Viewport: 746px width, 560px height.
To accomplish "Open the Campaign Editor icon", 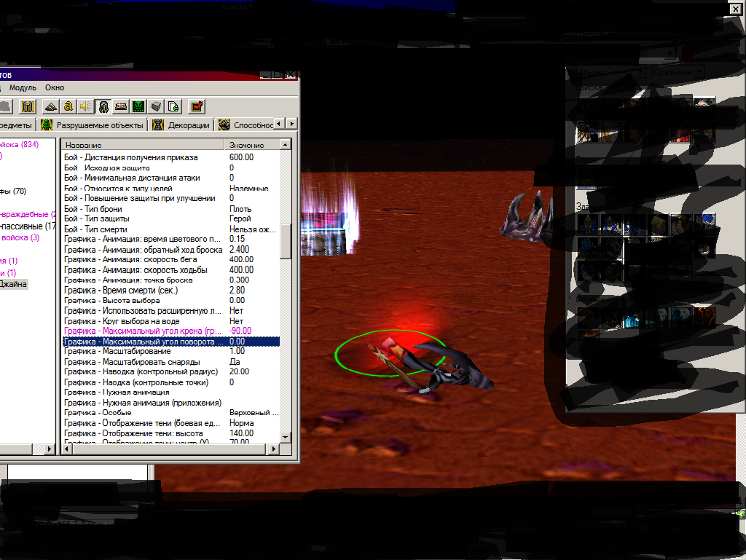I will pos(121,106).
